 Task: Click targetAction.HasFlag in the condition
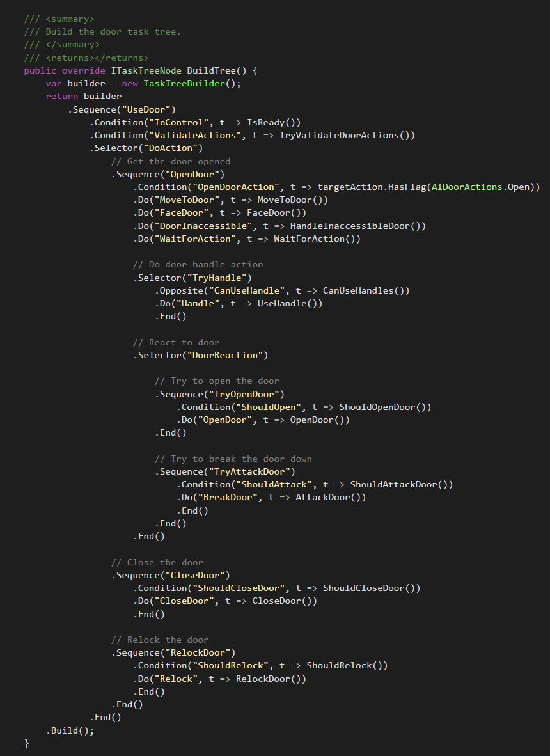[x=372, y=187]
